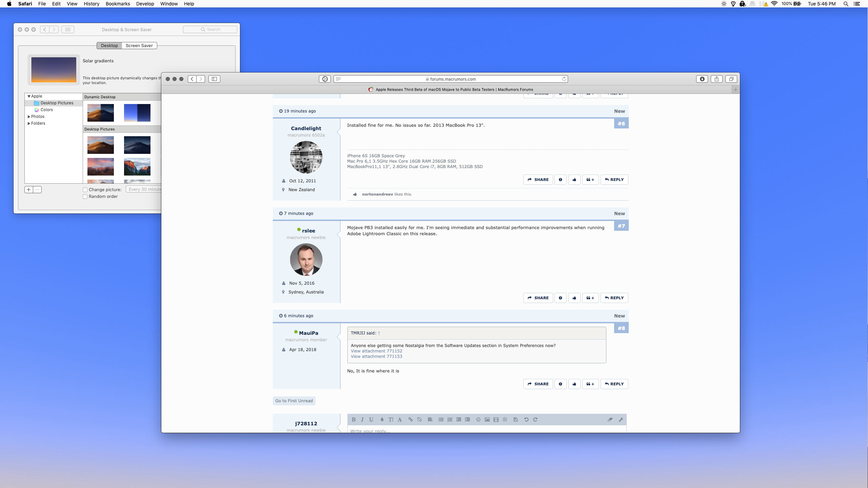
Task: Click Go to First Unread
Action: pos(294,401)
